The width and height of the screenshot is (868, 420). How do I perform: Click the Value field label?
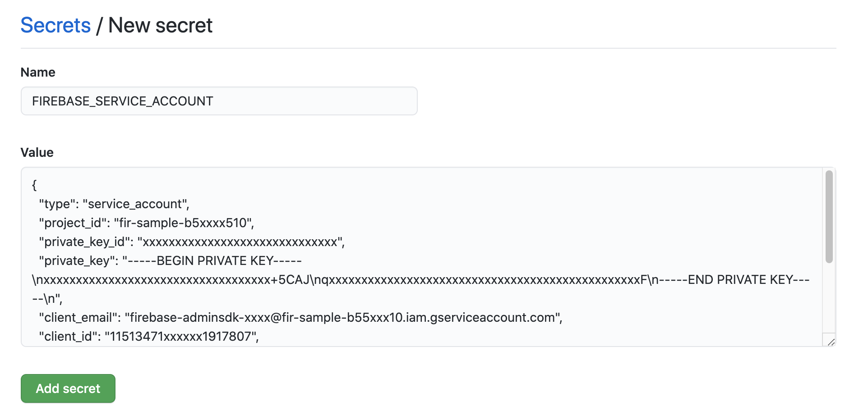[x=37, y=153]
